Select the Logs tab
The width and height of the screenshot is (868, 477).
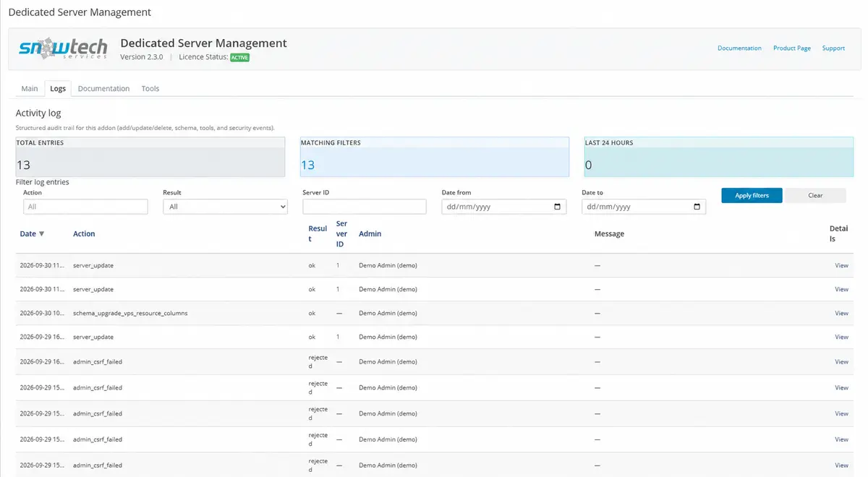tap(58, 88)
